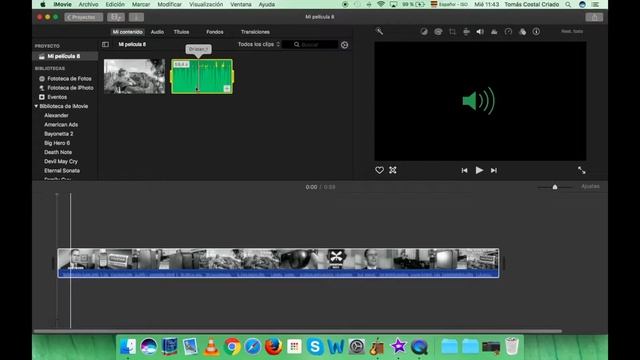Show the clip information inspector

tap(536, 31)
